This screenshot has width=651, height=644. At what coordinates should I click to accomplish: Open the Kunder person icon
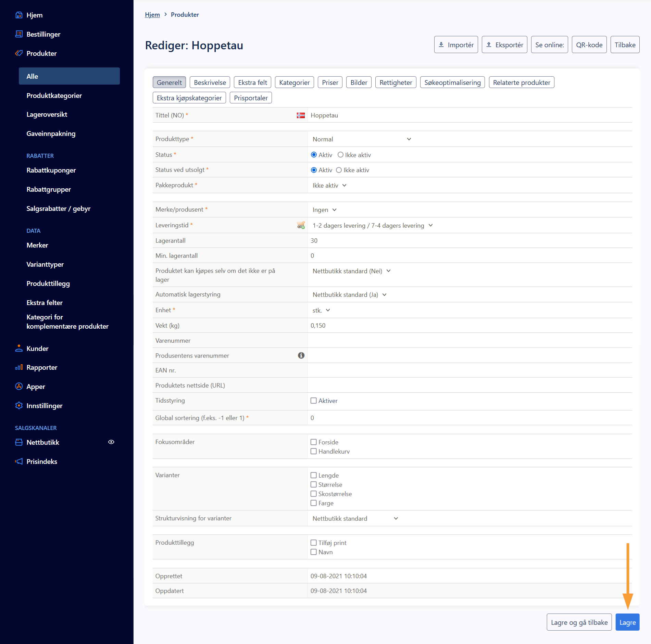pos(19,349)
